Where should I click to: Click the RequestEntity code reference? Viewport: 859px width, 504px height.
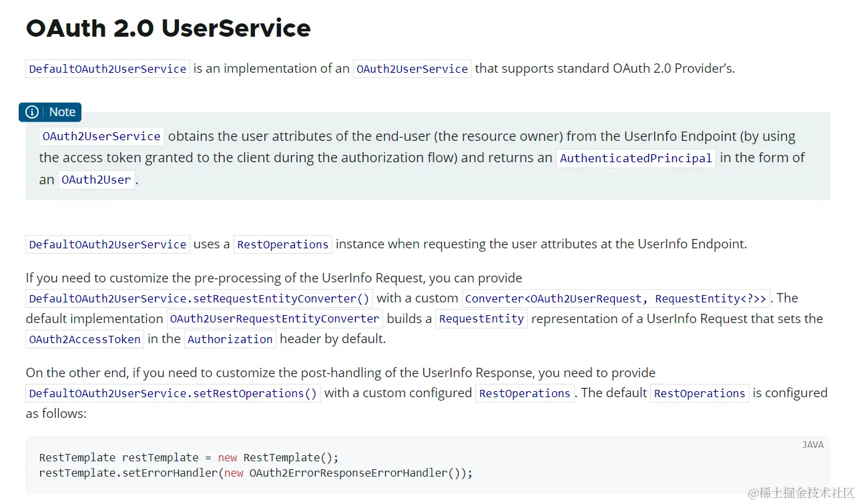click(x=481, y=318)
